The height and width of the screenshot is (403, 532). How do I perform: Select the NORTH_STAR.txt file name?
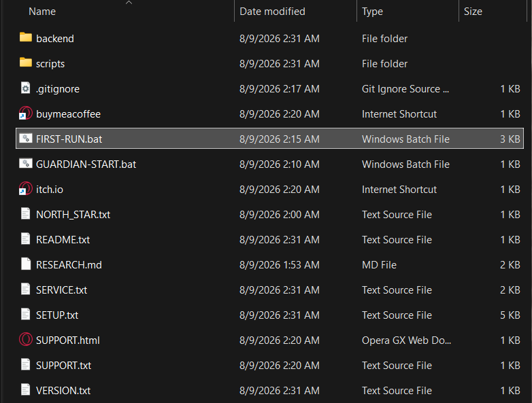click(73, 215)
